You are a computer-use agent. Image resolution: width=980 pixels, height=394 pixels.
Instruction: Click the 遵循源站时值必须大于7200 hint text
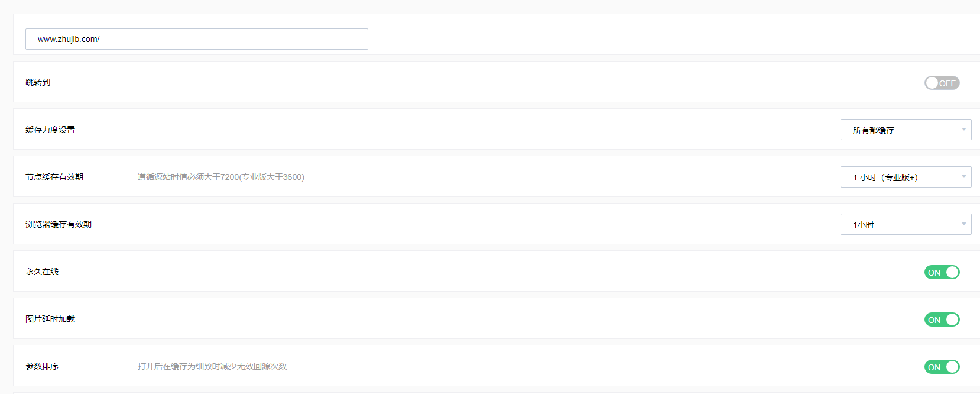pyautogui.click(x=221, y=177)
